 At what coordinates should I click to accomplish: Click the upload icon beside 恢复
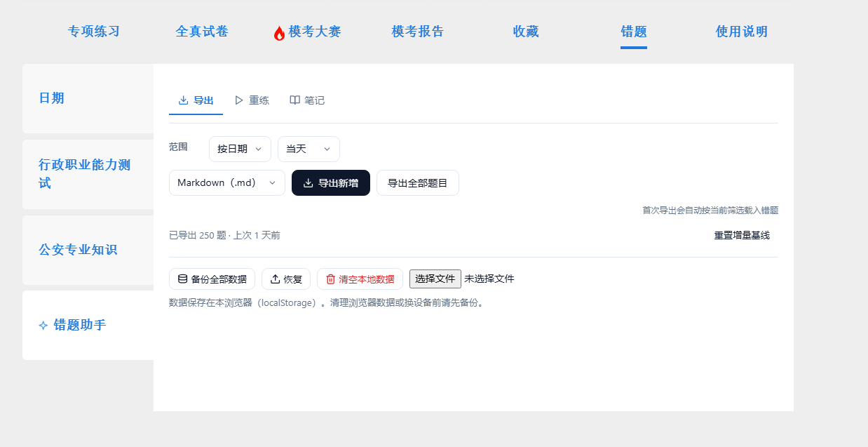[276, 279]
